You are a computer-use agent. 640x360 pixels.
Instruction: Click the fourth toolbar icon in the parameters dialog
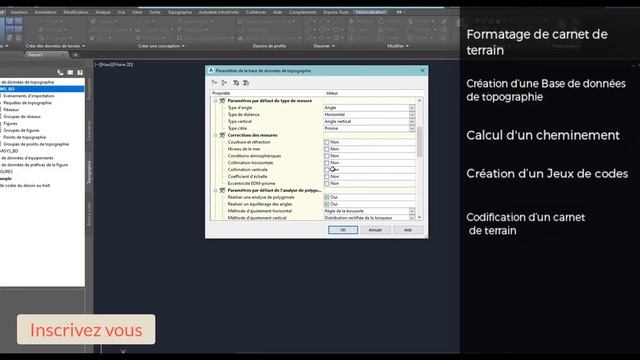click(x=246, y=83)
